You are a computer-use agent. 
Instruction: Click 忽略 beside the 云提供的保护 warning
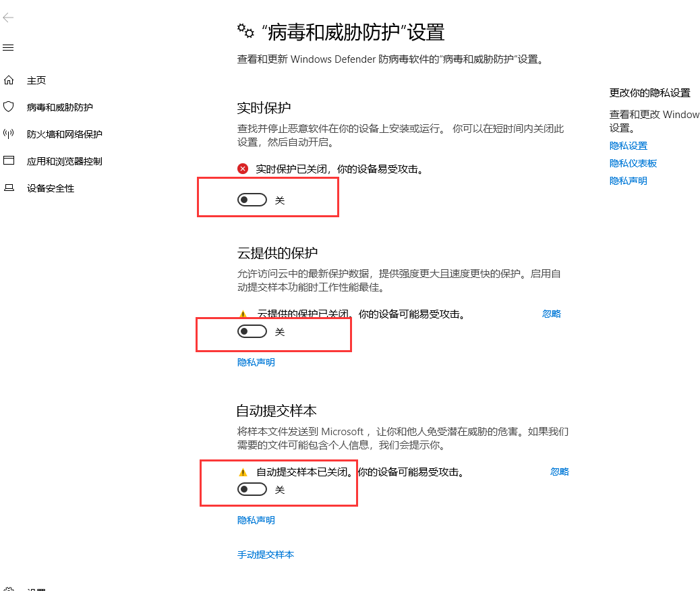pyautogui.click(x=551, y=314)
